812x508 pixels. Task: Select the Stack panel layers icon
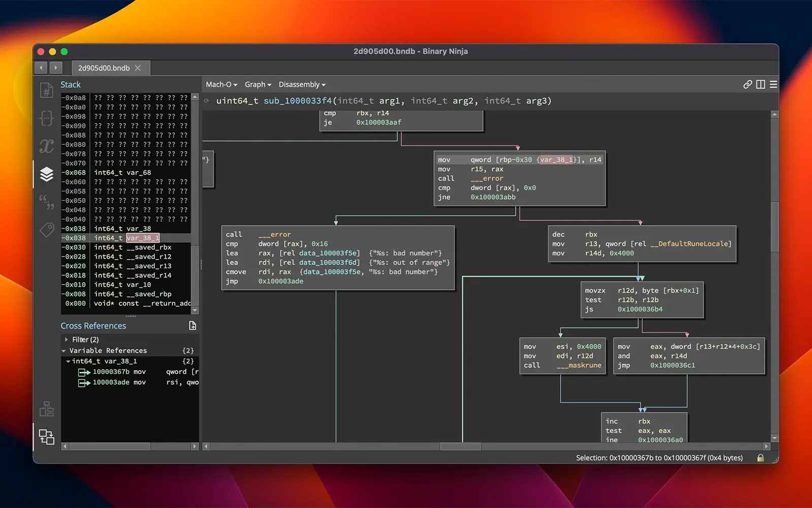click(x=46, y=174)
